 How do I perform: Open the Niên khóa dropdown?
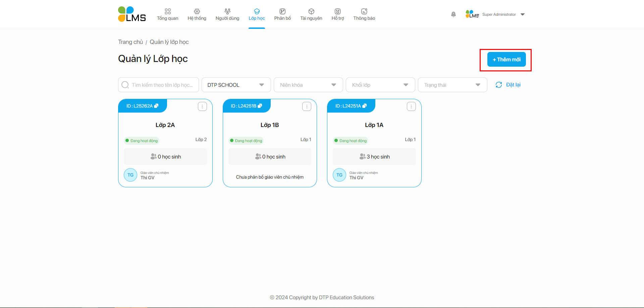coord(308,85)
